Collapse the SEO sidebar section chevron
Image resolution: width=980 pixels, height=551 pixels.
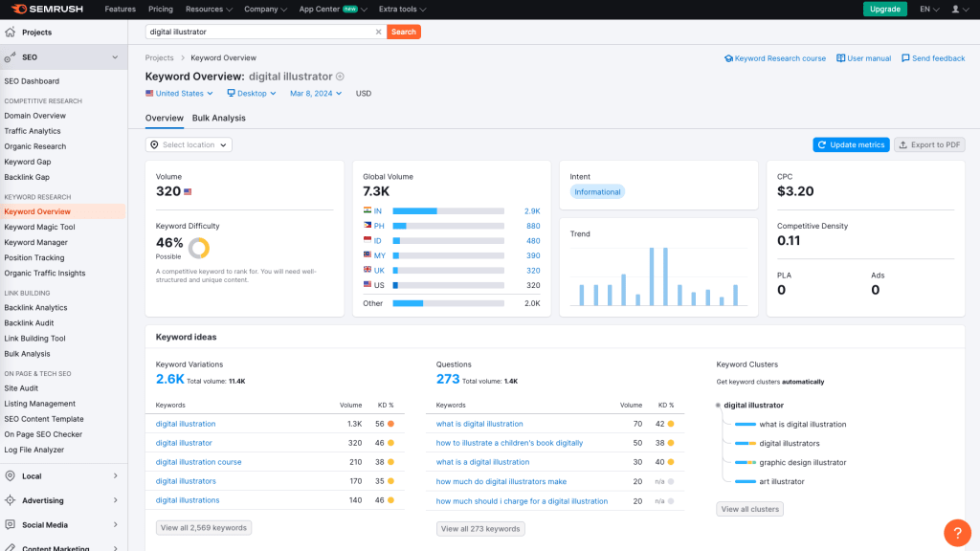tap(115, 57)
